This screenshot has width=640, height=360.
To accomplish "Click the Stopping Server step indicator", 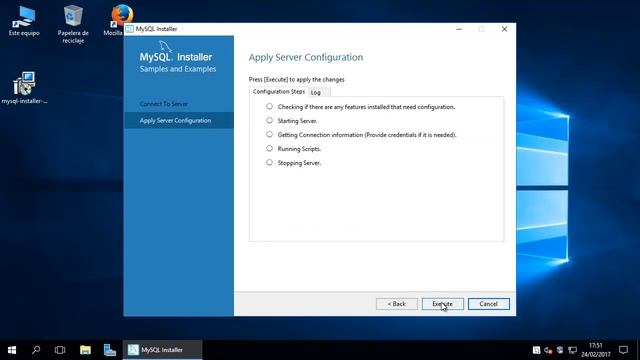I will (269, 162).
